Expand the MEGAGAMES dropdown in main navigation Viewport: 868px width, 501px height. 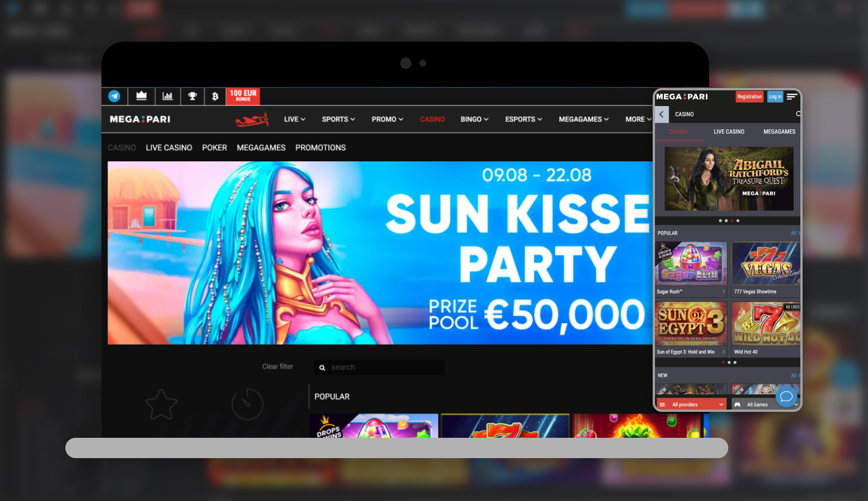pyautogui.click(x=584, y=119)
